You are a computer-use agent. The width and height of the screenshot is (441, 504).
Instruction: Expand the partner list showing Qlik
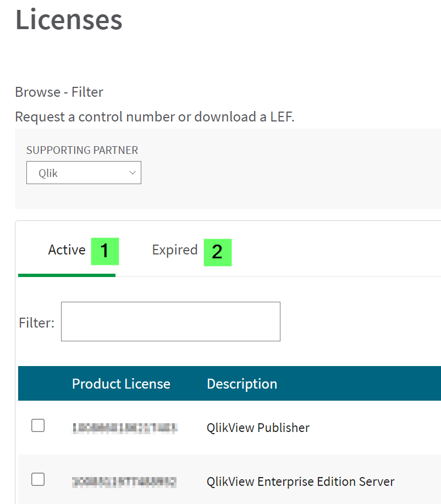pyautogui.click(x=84, y=172)
